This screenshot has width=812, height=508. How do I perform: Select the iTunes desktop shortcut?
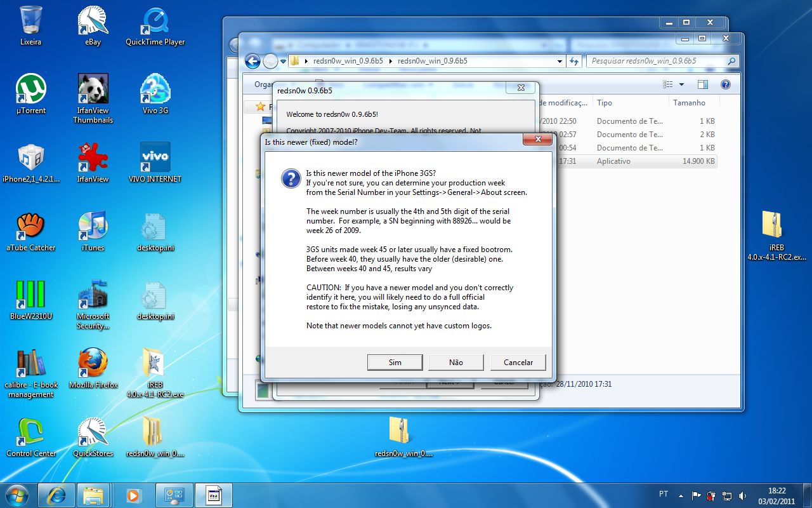(x=93, y=232)
